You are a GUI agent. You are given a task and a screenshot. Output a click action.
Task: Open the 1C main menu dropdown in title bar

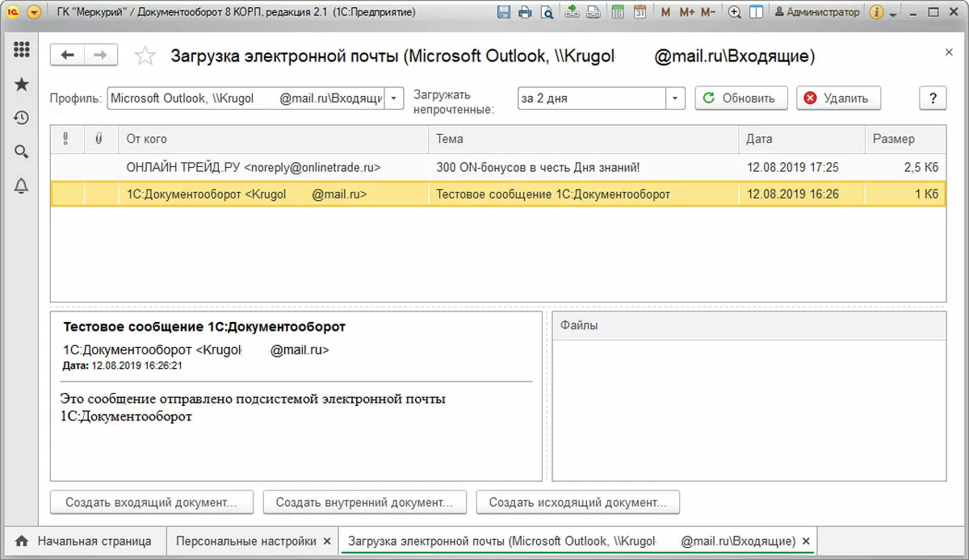tap(34, 12)
